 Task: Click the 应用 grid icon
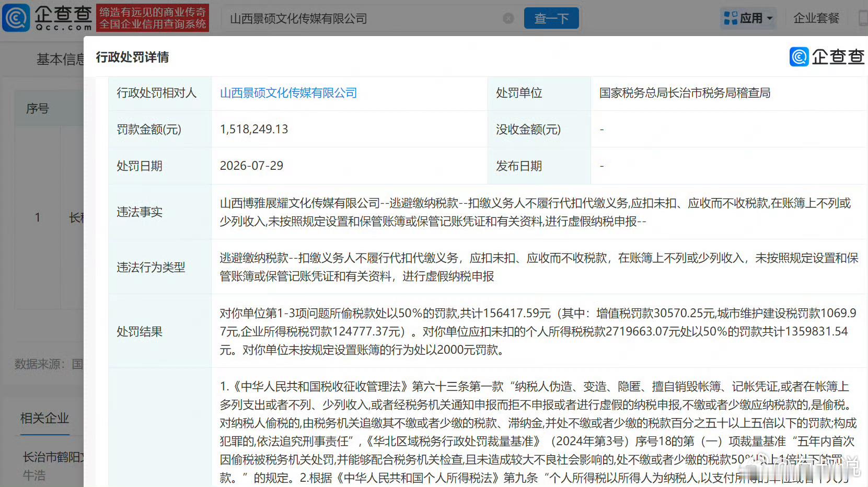click(x=730, y=18)
